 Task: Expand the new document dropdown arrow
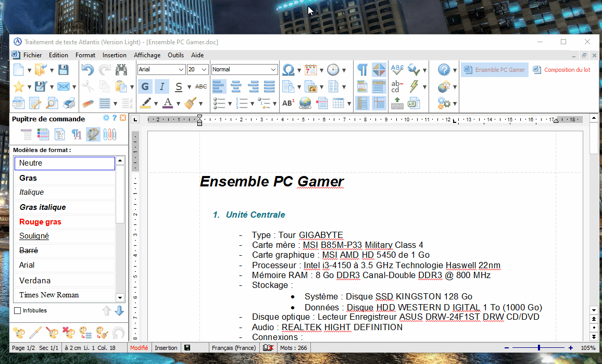tap(29, 70)
